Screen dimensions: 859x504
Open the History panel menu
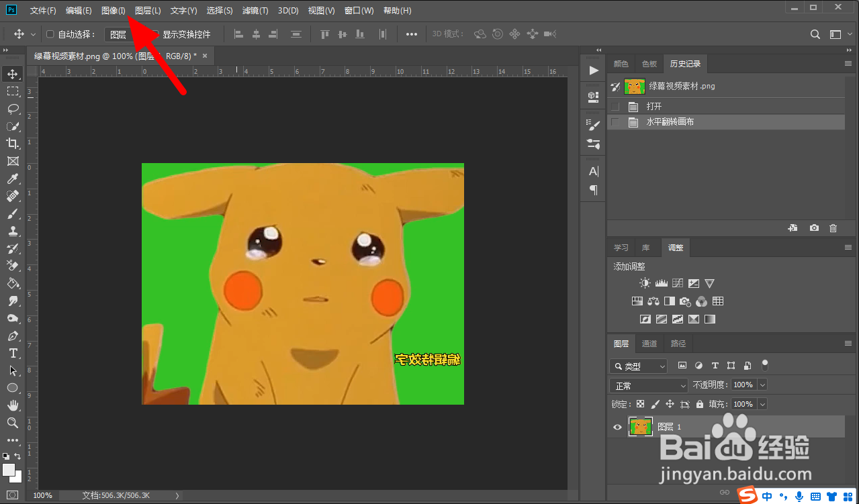click(848, 64)
